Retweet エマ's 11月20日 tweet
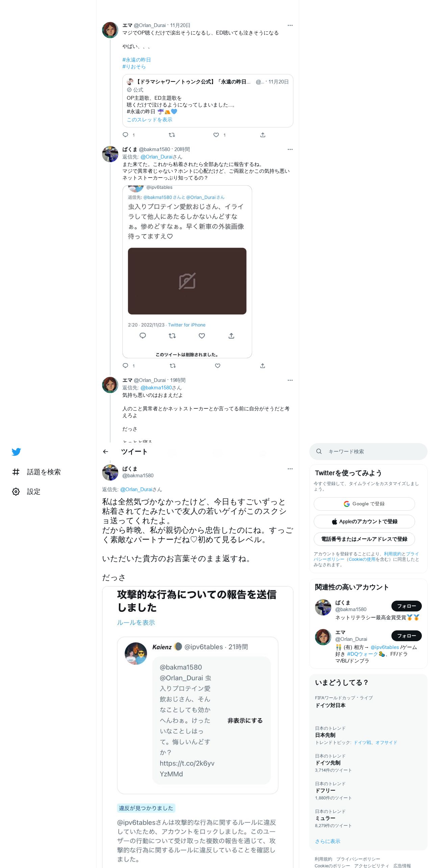Viewport: 434px width, 868px height. [172, 135]
